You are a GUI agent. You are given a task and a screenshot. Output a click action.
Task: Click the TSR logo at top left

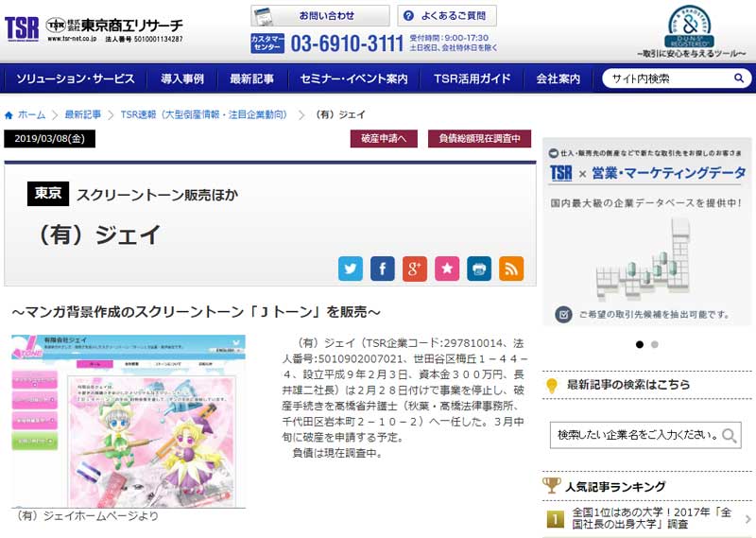pos(22,28)
